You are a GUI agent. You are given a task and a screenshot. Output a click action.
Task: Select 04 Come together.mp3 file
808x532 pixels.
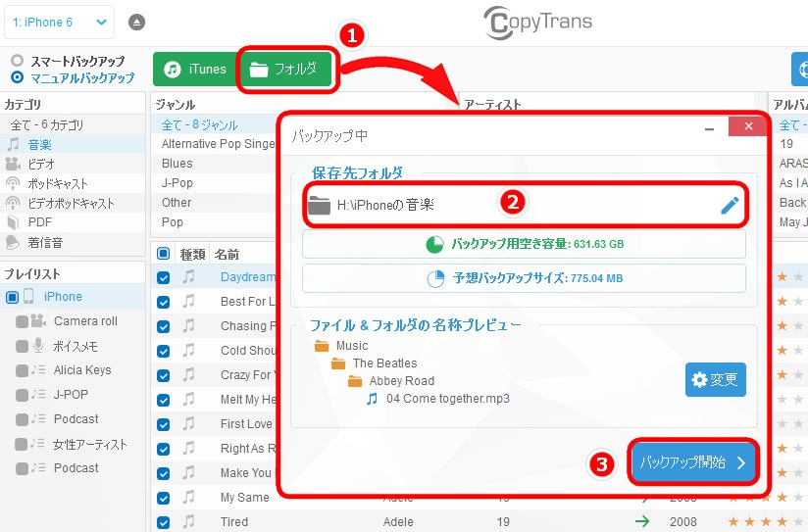(437, 398)
